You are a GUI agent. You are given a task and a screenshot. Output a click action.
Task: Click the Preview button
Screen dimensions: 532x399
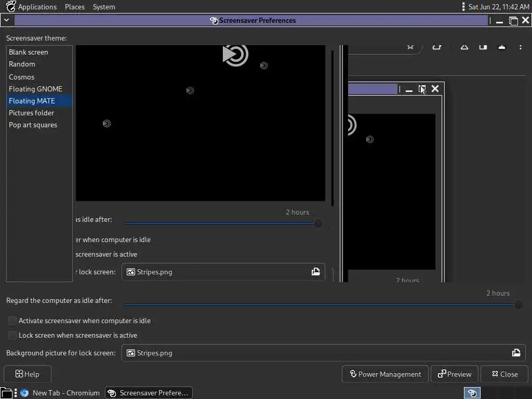pos(454,374)
